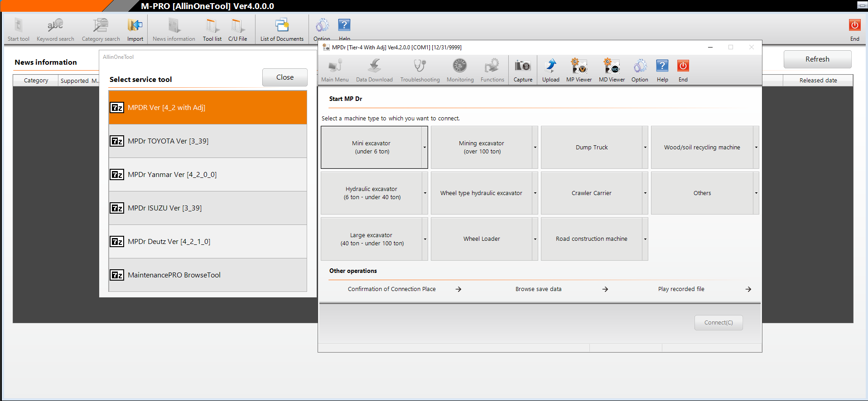Select MPDr TOYOTA Ver [3_39] tool

208,141
